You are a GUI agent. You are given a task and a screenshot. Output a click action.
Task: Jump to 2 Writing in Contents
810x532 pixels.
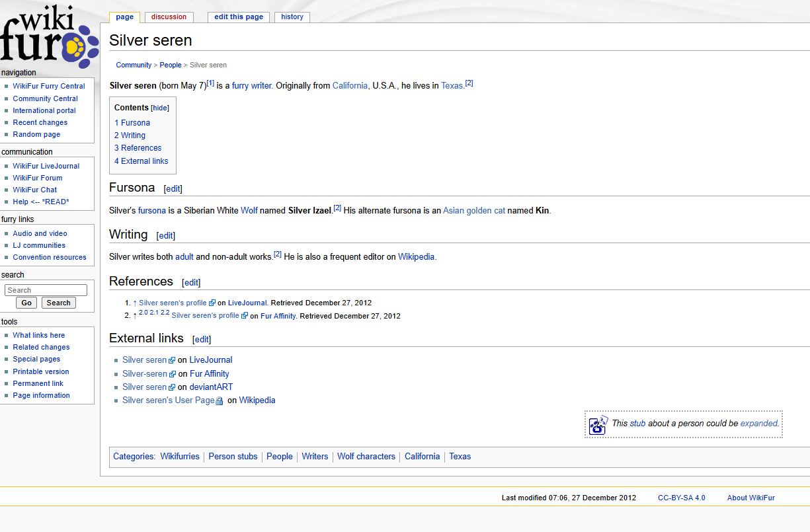pyautogui.click(x=130, y=135)
